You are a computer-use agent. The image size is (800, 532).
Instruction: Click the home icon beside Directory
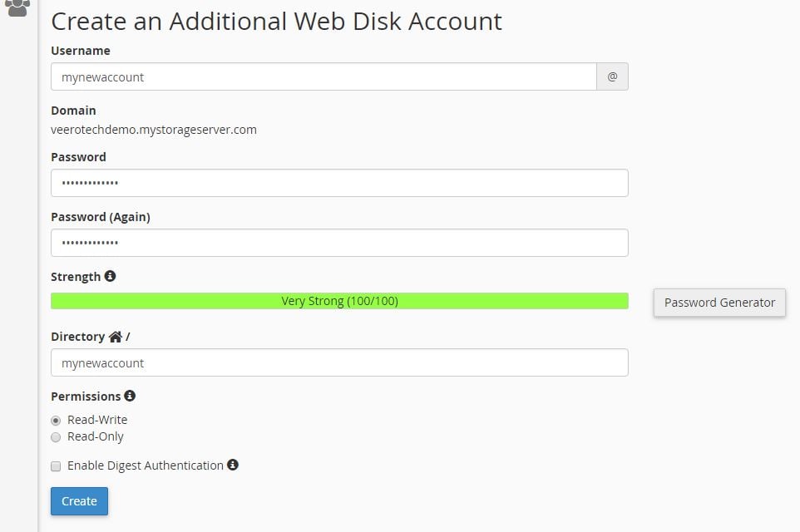[x=116, y=336]
